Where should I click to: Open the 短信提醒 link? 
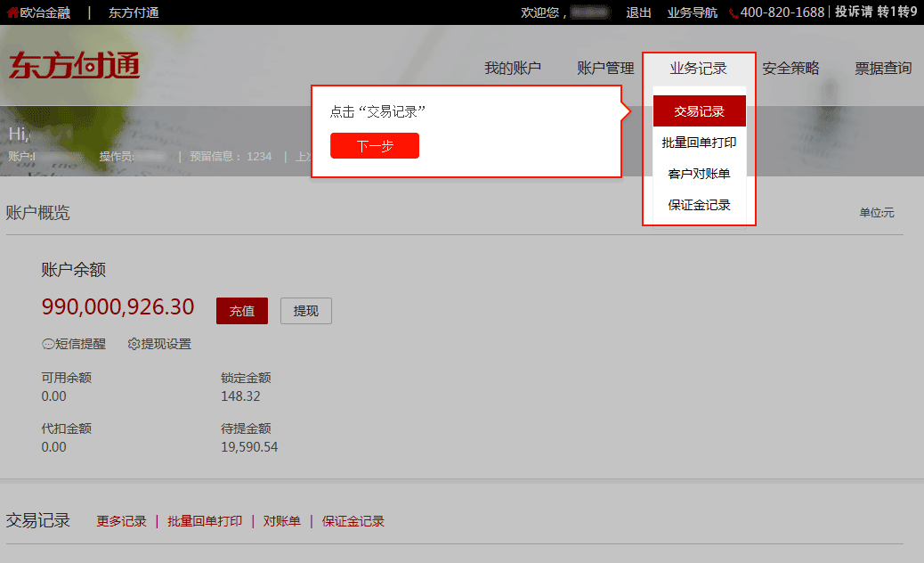(81, 344)
